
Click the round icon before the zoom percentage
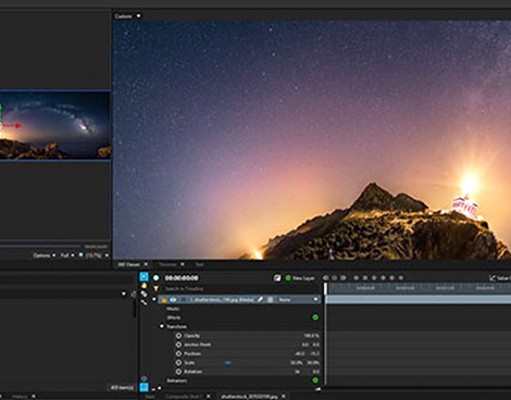(x=81, y=255)
